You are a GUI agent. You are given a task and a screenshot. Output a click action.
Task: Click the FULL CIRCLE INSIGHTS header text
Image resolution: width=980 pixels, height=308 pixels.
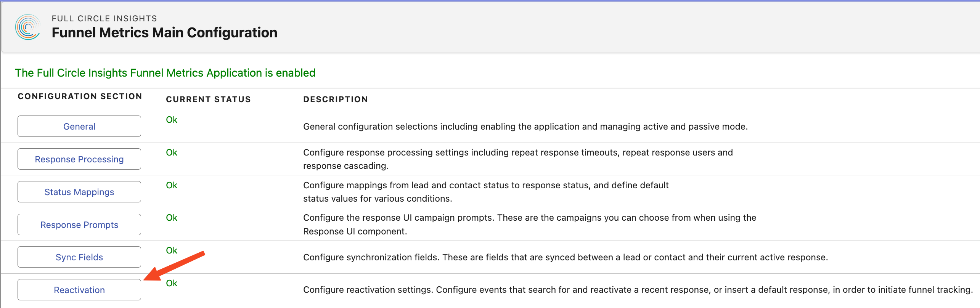point(104,18)
